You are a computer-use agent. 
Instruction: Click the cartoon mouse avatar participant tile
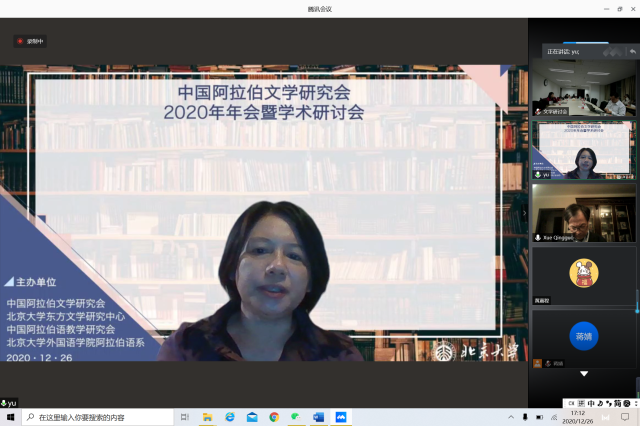(x=584, y=273)
